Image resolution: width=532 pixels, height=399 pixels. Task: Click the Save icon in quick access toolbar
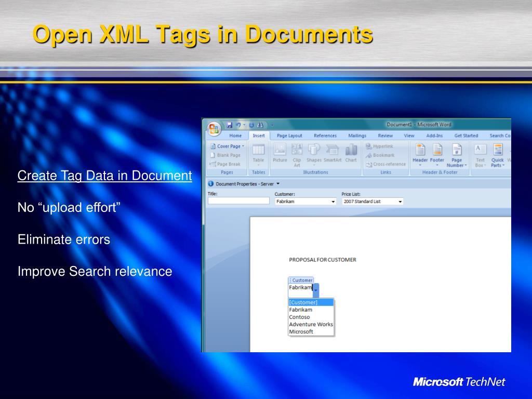tap(229, 125)
